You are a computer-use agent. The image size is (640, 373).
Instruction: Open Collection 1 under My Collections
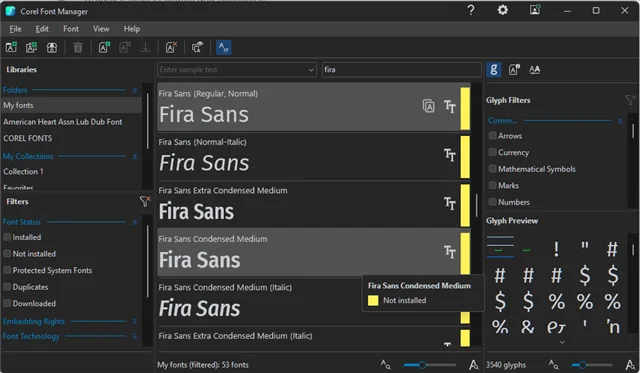(x=71, y=171)
